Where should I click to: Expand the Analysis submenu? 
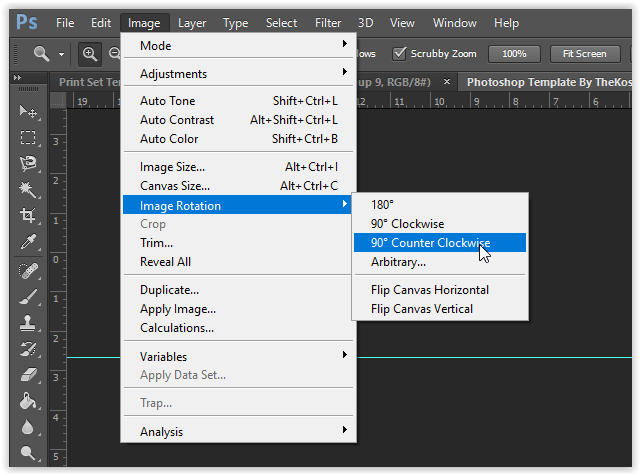(x=239, y=432)
